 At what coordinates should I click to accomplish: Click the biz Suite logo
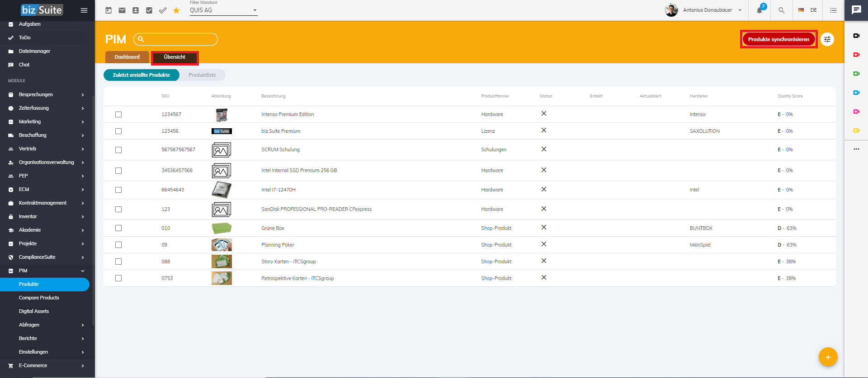tap(42, 10)
